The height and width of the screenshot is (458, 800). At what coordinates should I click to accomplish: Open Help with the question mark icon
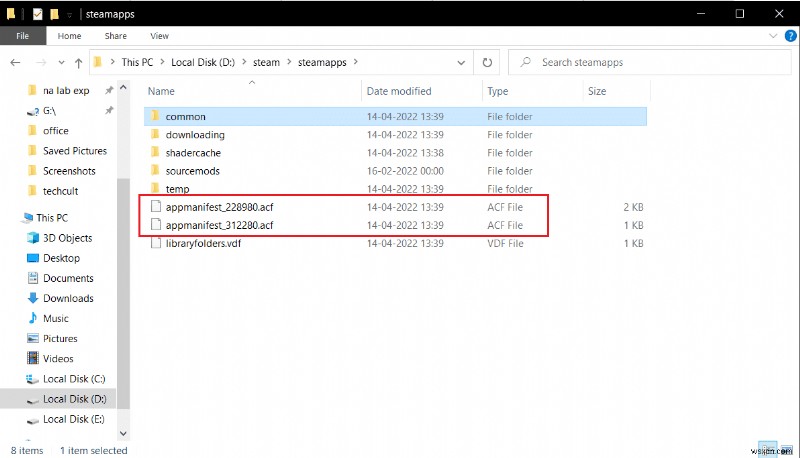point(790,36)
